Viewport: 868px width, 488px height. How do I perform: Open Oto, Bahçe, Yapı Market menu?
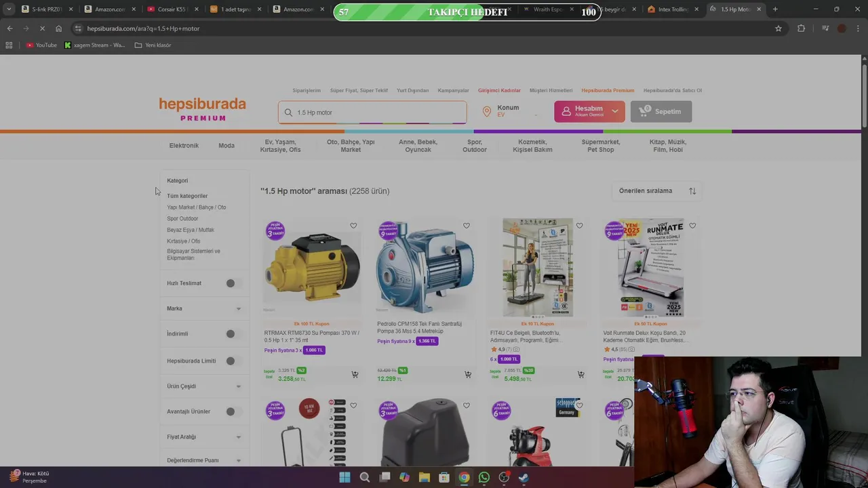click(351, 146)
